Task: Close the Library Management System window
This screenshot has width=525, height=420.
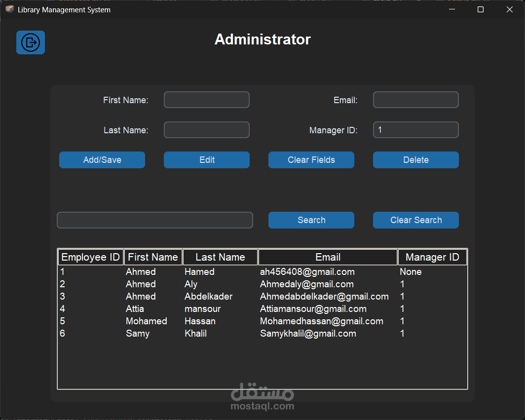Action: (510, 9)
